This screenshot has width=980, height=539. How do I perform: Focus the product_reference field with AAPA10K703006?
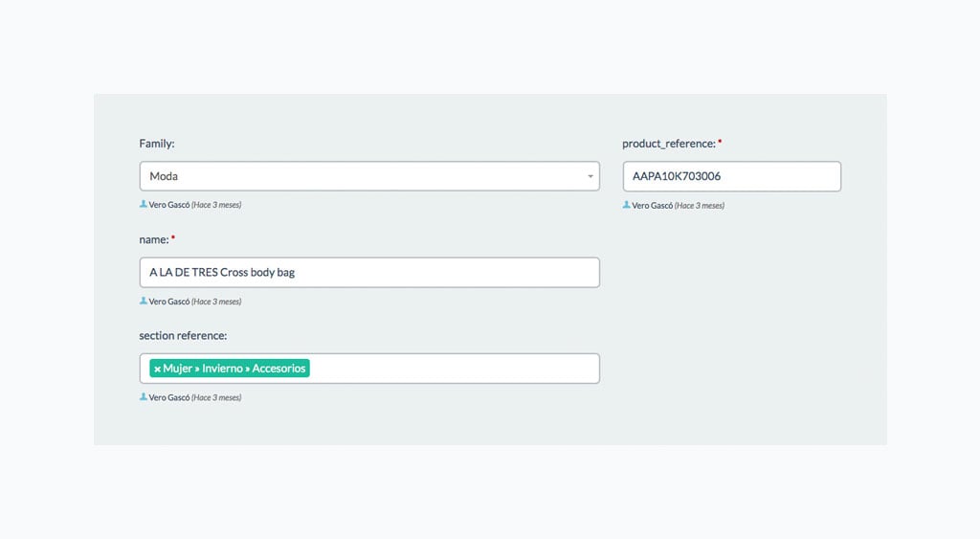pyautogui.click(x=732, y=176)
